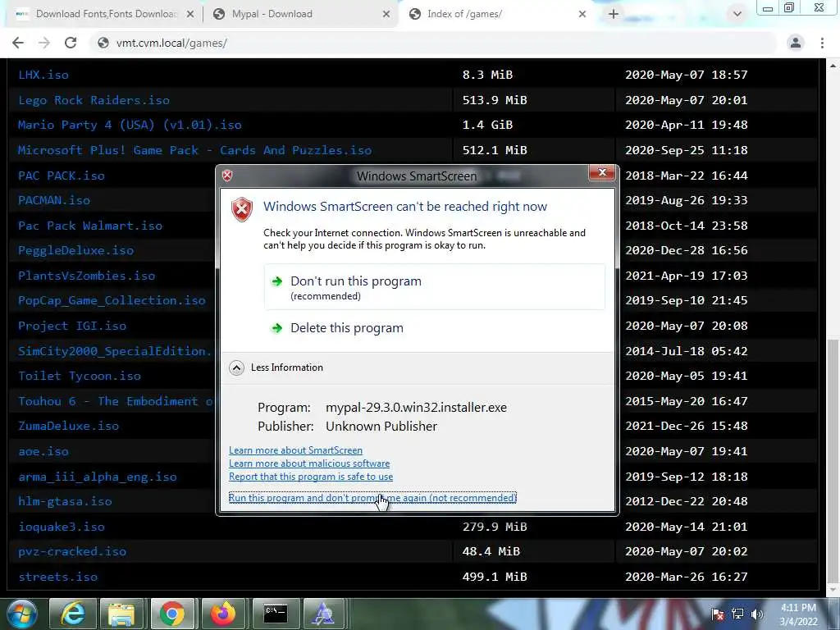Click the browser forward arrow

pyautogui.click(x=44, y=43)
